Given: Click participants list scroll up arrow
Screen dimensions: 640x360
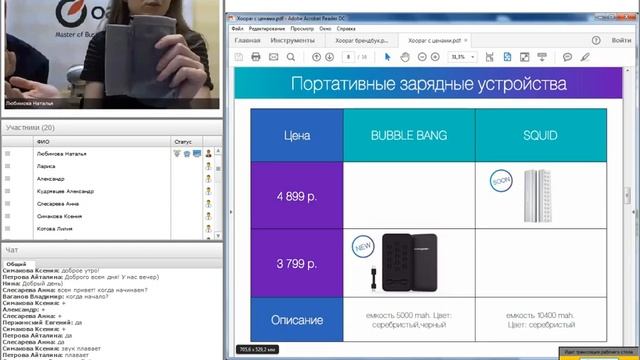Looking at the screenshot, I should click(x=218, y=151).
